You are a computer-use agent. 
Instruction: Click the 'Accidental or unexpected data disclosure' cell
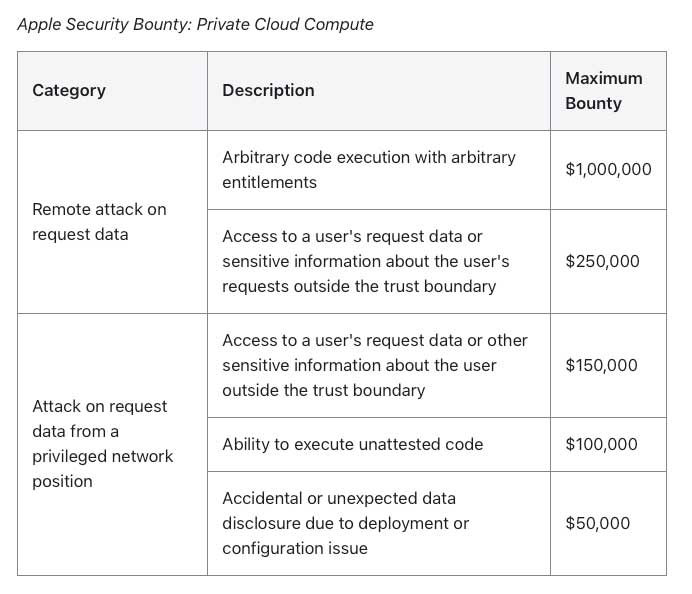pos(345,523)
